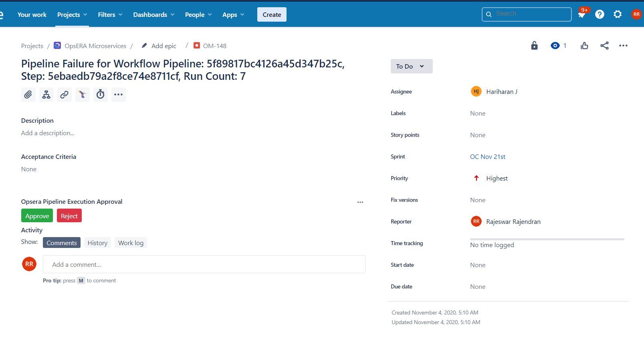Viewport: 644px width, 341px height.
Task: Expand the Apps menu
Action: click(x=233, y=14)
